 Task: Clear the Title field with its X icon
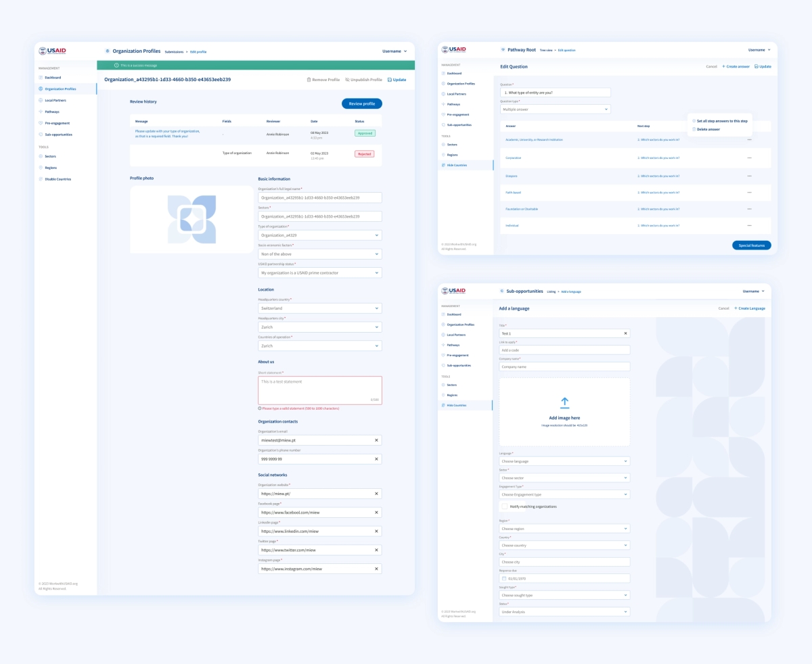(625, 333)
